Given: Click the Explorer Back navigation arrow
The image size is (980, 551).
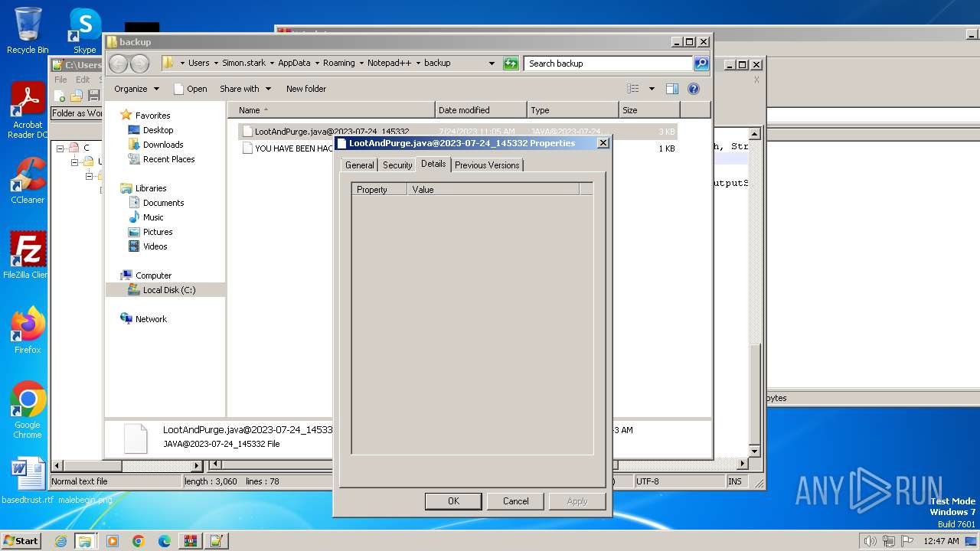Looking at the screenshot, I should 118,64.
